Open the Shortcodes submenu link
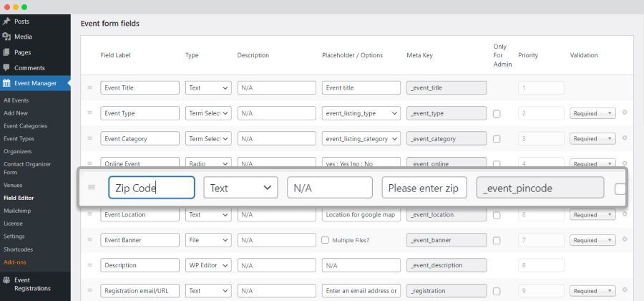The image size is (644, 301). [x=18, y=249]
